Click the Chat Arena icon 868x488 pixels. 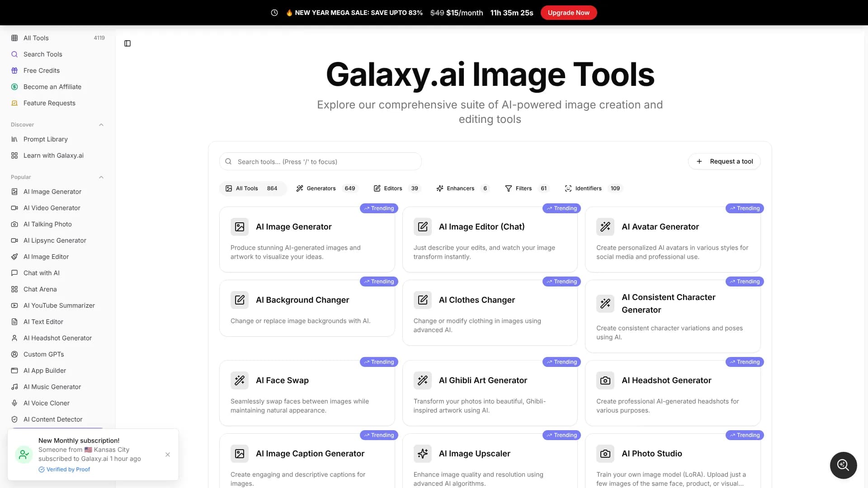point(14,289)
